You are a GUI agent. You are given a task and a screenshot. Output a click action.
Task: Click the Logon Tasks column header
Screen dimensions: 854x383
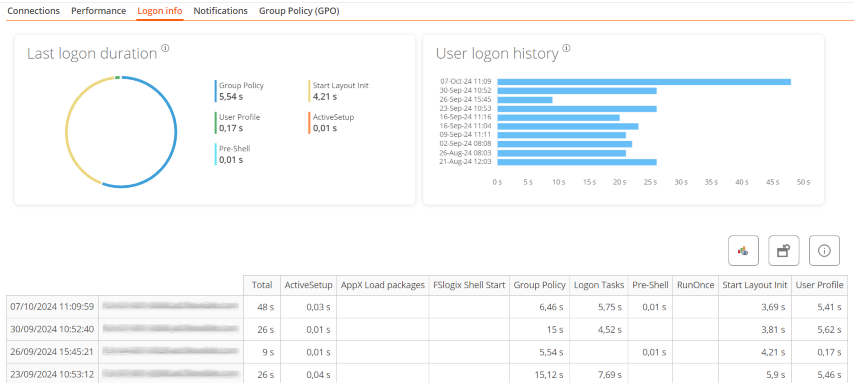point(599,285)
